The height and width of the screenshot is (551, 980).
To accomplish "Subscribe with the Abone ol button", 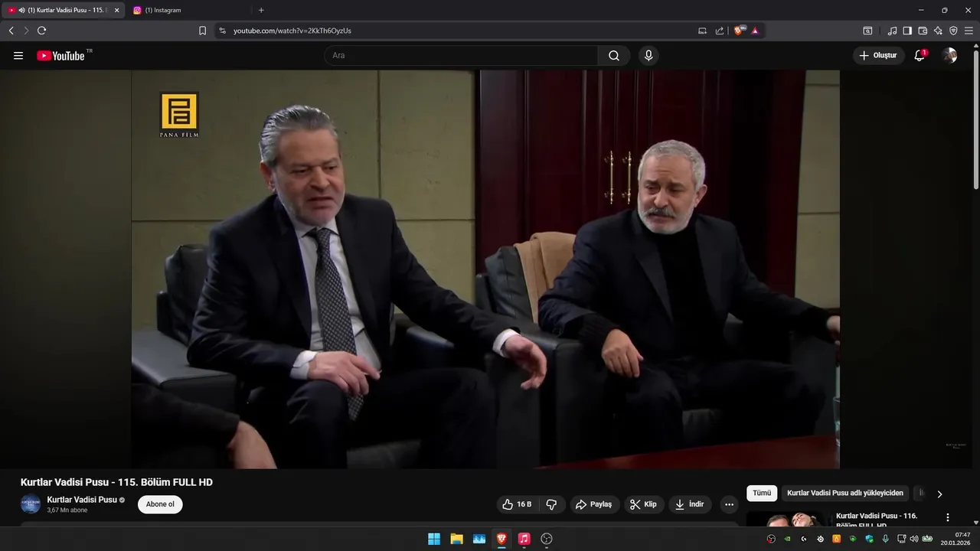I will click(x=160, y=504).
